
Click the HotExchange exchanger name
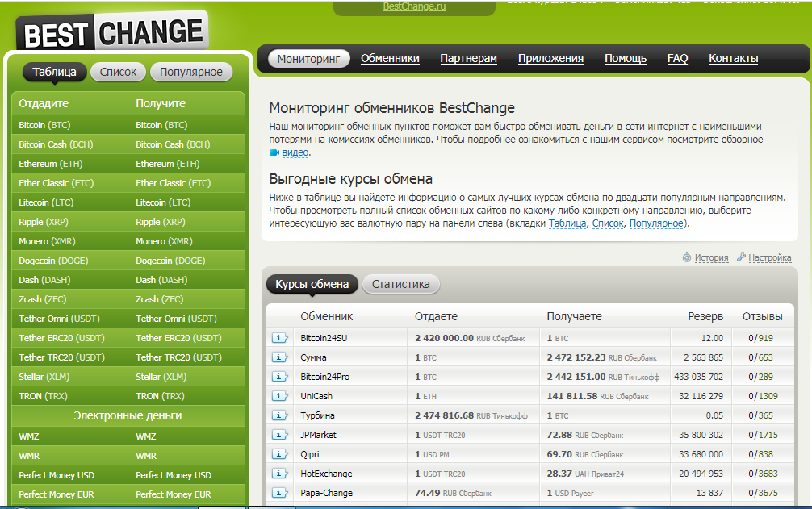[326, 474]
